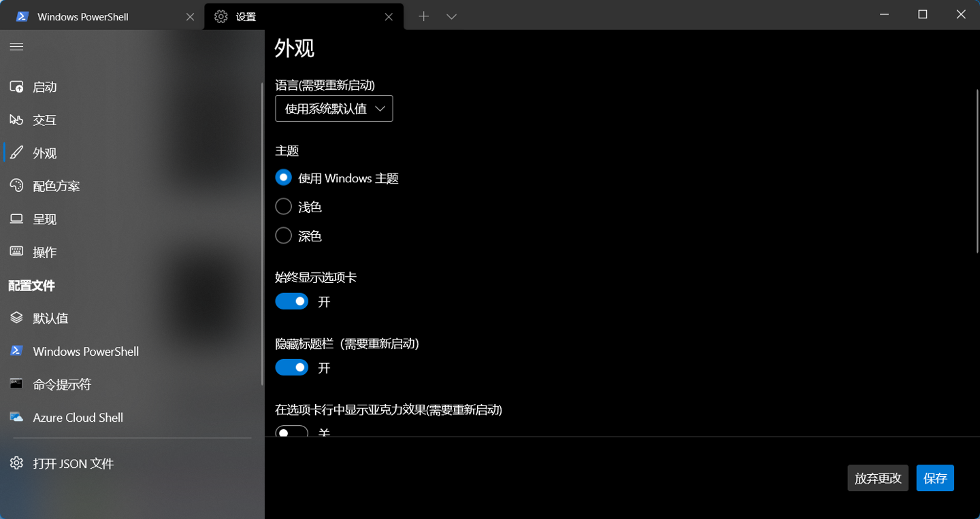Open the 呈现 settings page
The width and height of the screenshot is (980, 519).
point(132,219)
